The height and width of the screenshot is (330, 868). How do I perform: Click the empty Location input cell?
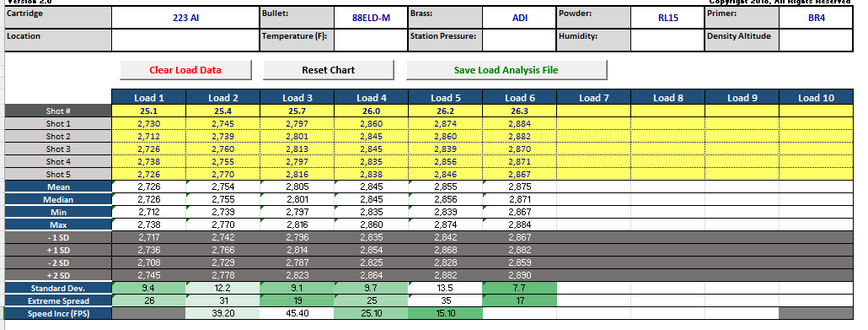[185, 40]
